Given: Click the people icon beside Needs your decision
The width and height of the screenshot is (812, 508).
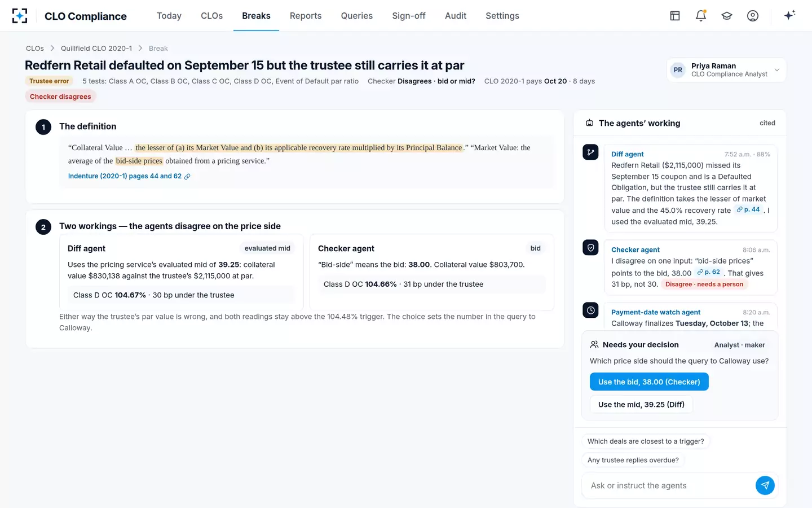Looking at the screenshot, I should pos(594,345).
